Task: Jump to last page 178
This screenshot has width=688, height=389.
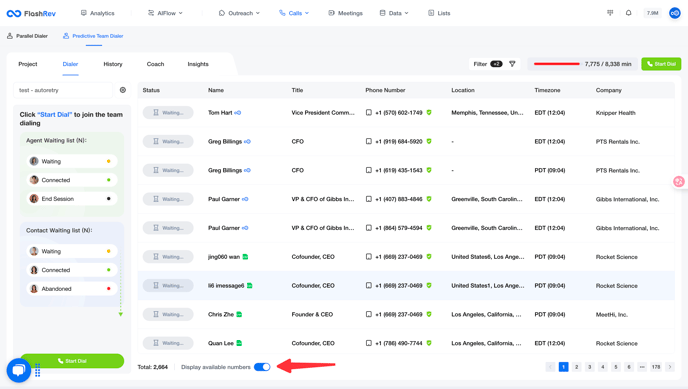Action: [x=656, y=367]
